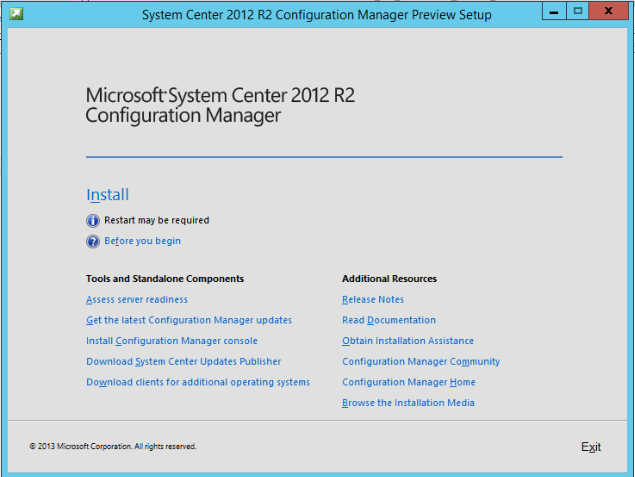Viewport: 635px width, 477px height.
Task: Get the latest Configuration Manager updates
Action: (189, 320)
